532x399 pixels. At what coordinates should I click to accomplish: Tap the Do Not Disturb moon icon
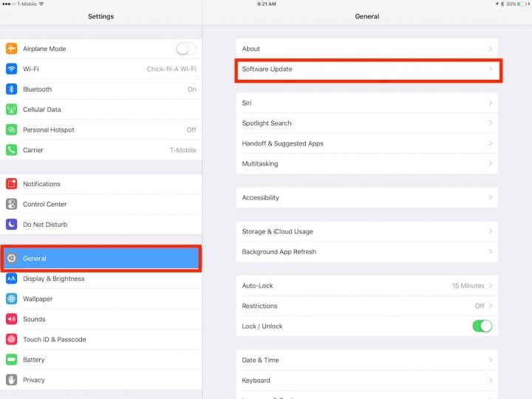tap(11, 225)
